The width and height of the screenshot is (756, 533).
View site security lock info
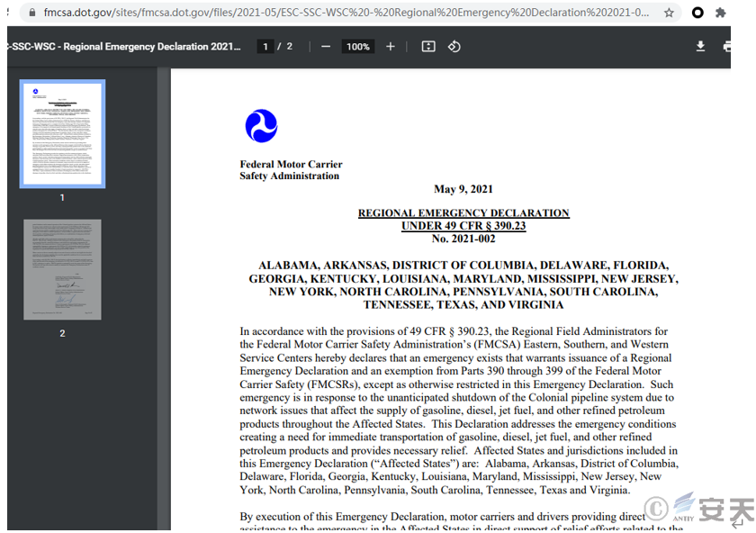(x=32, y=13)
